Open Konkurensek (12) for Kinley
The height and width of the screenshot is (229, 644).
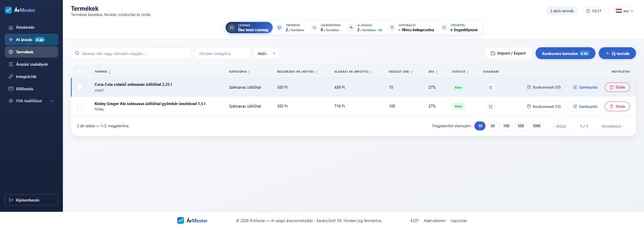(x=544, y=106)
